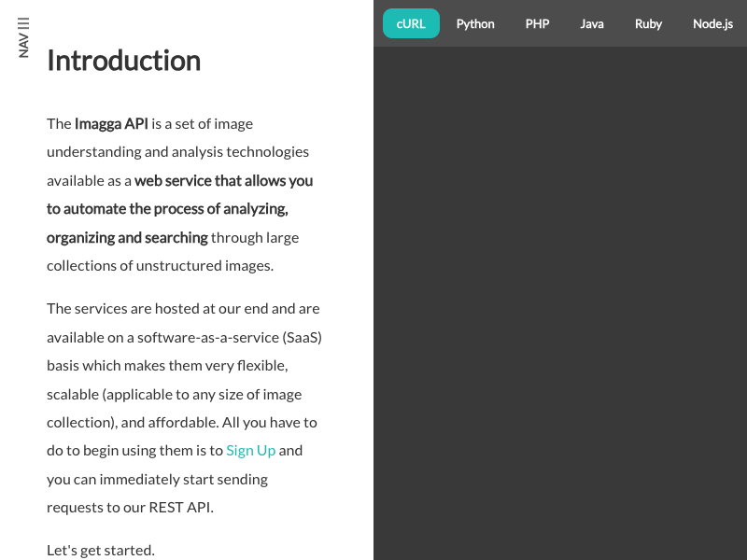
Task: Open the NAV hamburger menu icon
Action: [23, 37]
